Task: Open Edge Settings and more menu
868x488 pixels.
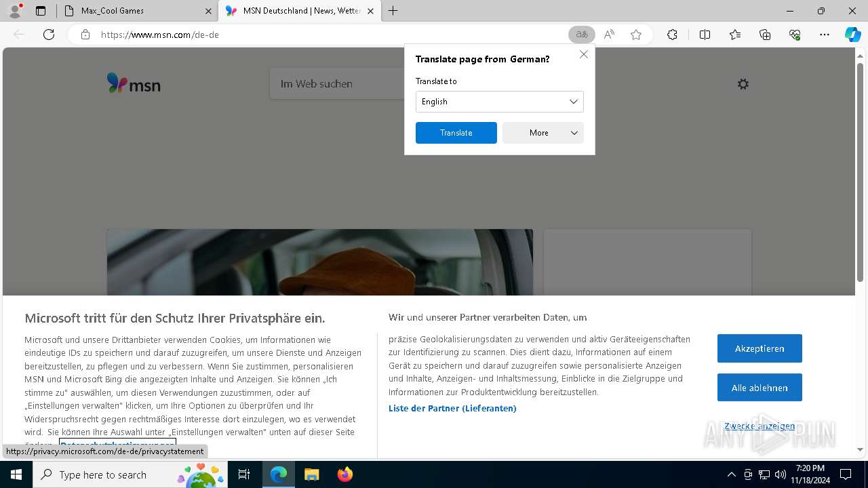Action: [825, 35]
